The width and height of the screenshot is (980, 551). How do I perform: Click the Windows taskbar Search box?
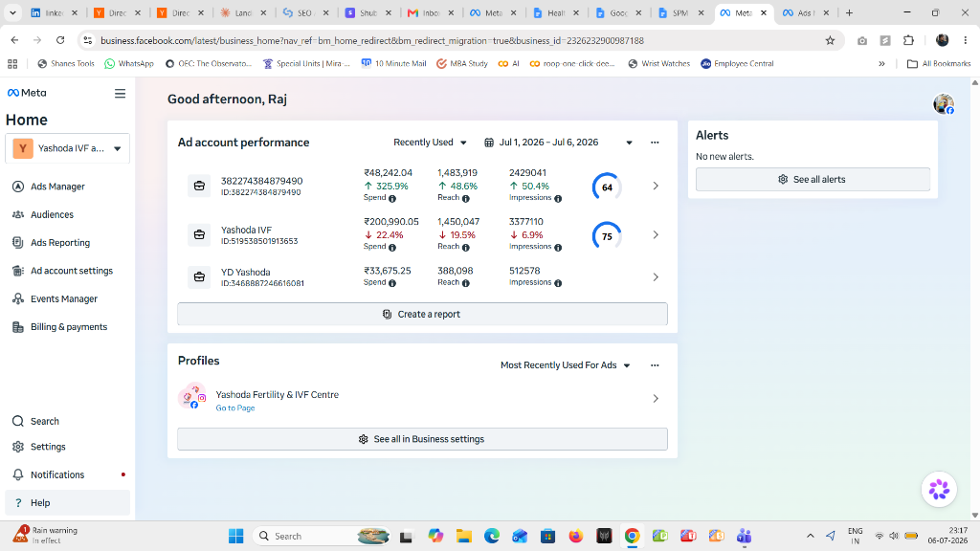(x=323, y=536)
